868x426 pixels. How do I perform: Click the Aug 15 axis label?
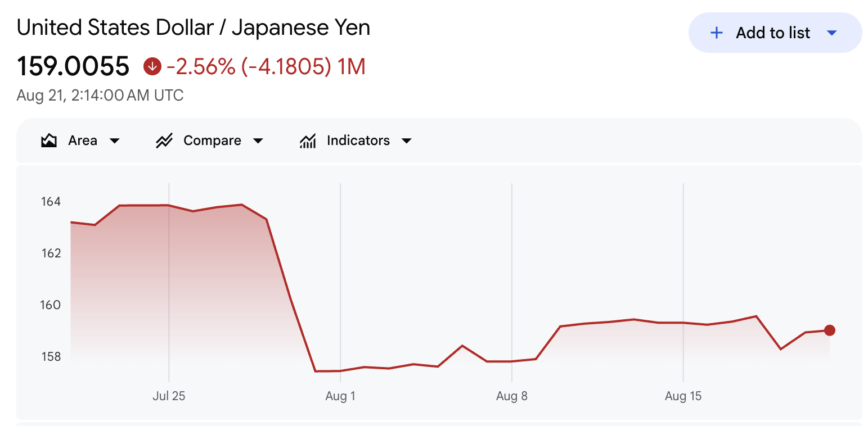[683, 396]
